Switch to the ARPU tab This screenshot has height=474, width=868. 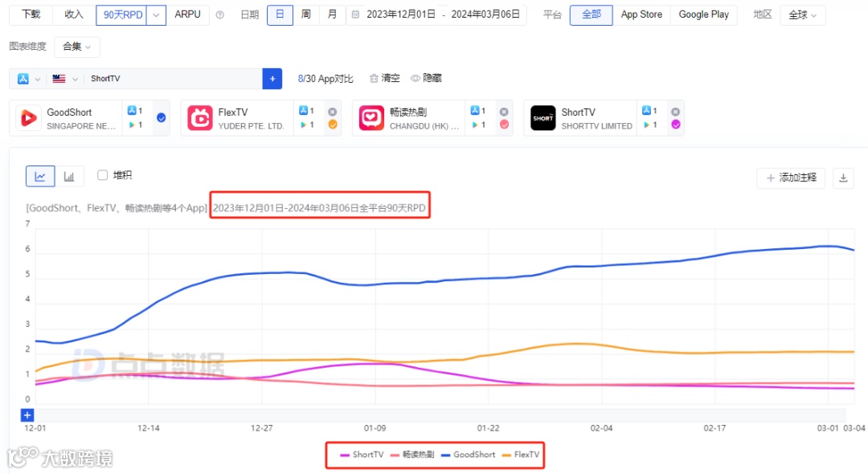click(x=187, y=14)
